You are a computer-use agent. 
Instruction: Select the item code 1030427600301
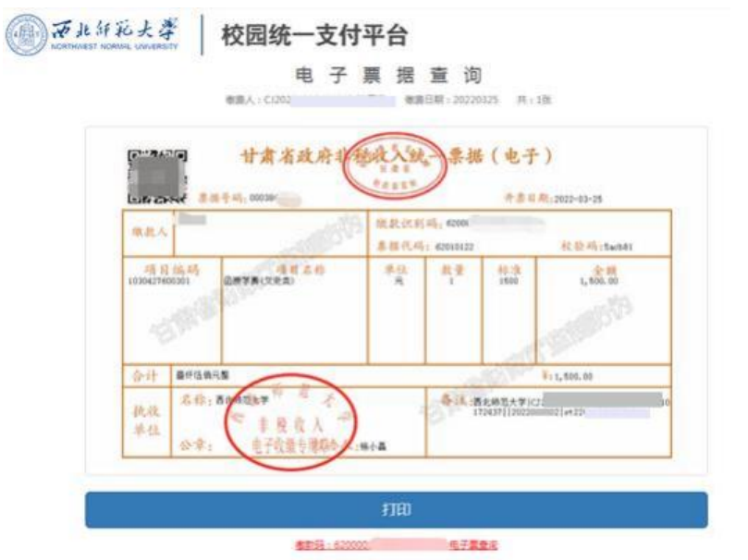coord(159,281)
